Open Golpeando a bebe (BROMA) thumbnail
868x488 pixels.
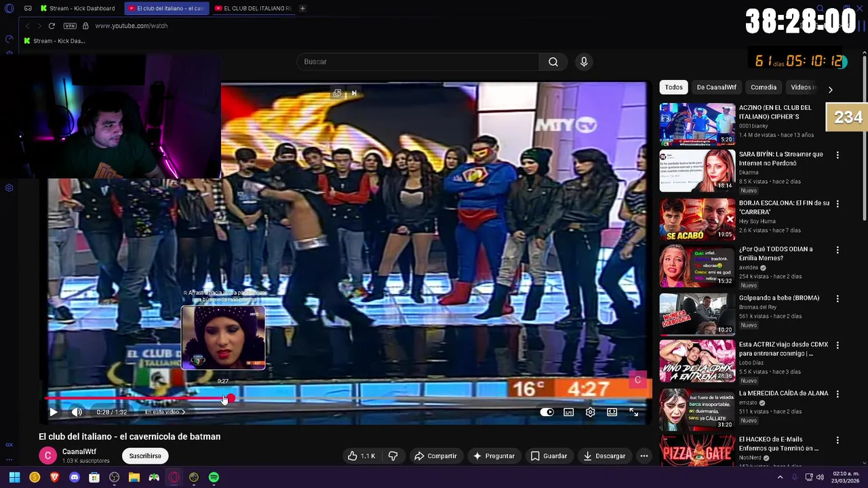pos(697,314)
